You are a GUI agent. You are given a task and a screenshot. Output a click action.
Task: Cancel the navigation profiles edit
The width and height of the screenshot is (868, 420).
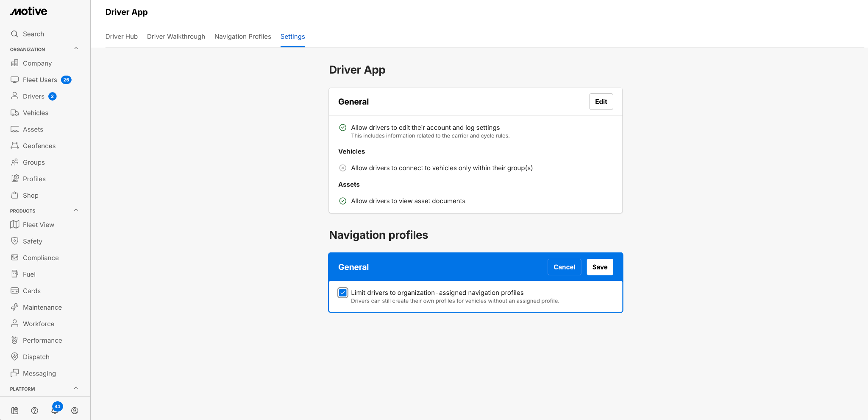click(564, 267)
